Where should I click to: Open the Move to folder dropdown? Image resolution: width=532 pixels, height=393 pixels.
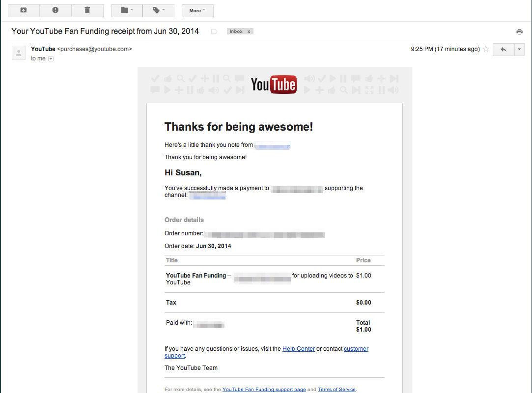(127, 10)
